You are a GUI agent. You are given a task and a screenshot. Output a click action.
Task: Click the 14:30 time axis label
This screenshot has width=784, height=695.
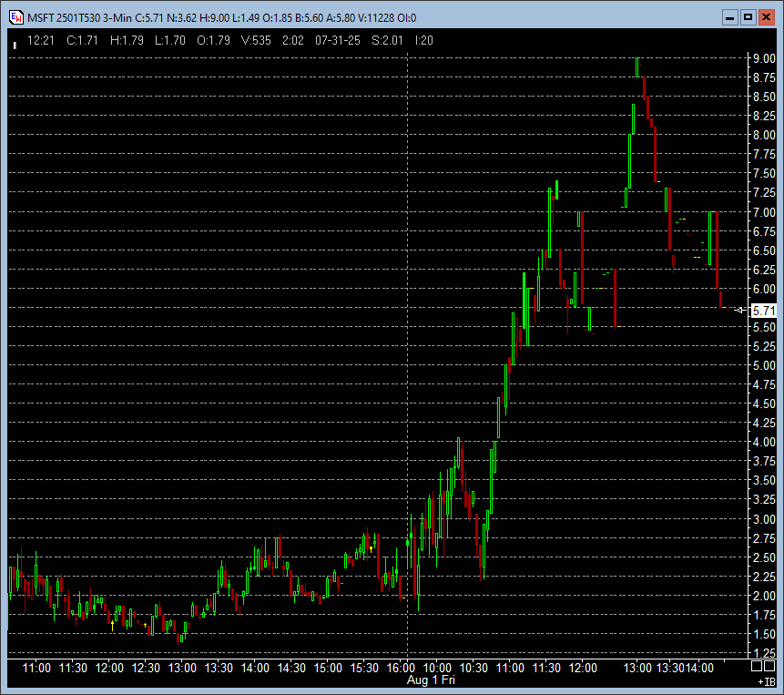tap(291, 668)
